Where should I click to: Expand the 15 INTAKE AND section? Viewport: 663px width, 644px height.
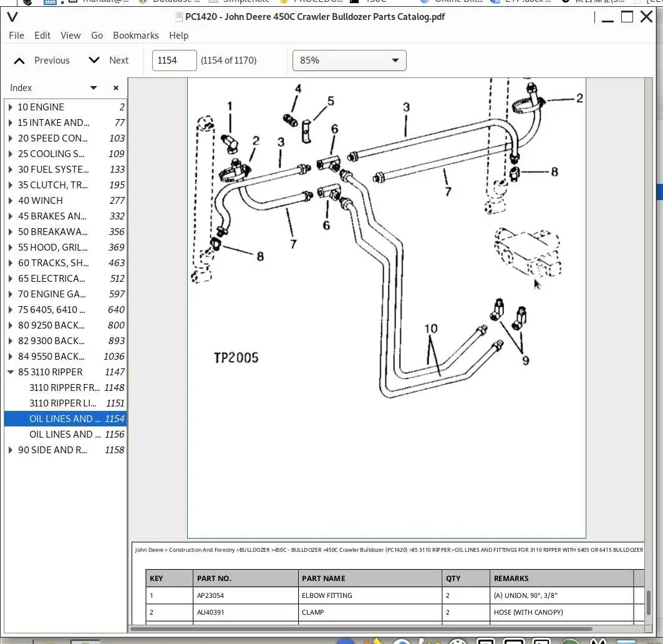11,123
